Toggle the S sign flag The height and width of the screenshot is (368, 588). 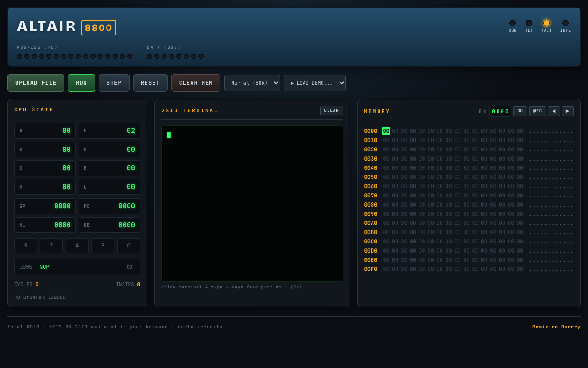(x=26, y=246)
